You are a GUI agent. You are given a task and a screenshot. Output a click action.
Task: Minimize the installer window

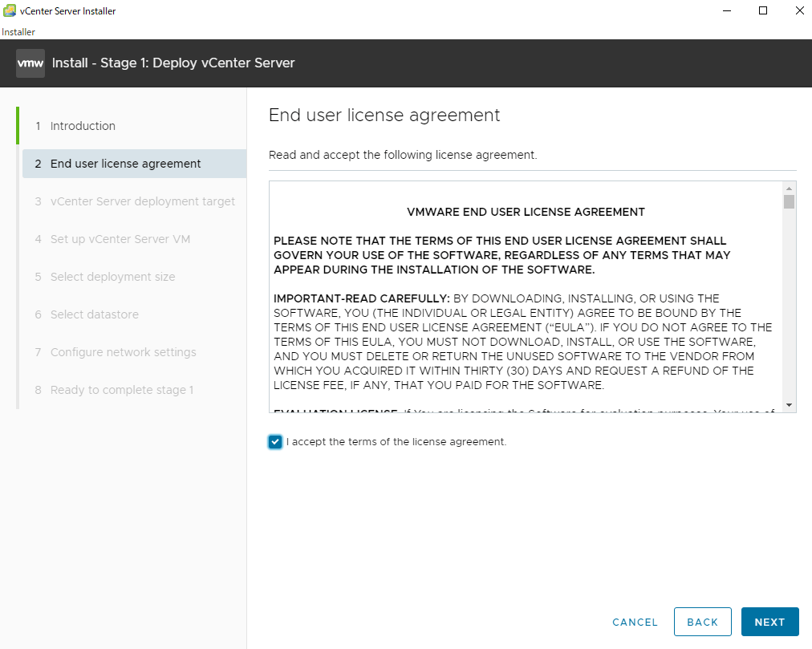pyautogui.click(x=727, y=10)
